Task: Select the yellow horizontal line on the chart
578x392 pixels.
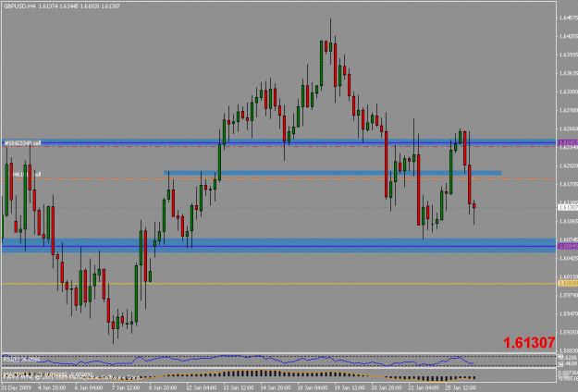Action: pos(278,284)
